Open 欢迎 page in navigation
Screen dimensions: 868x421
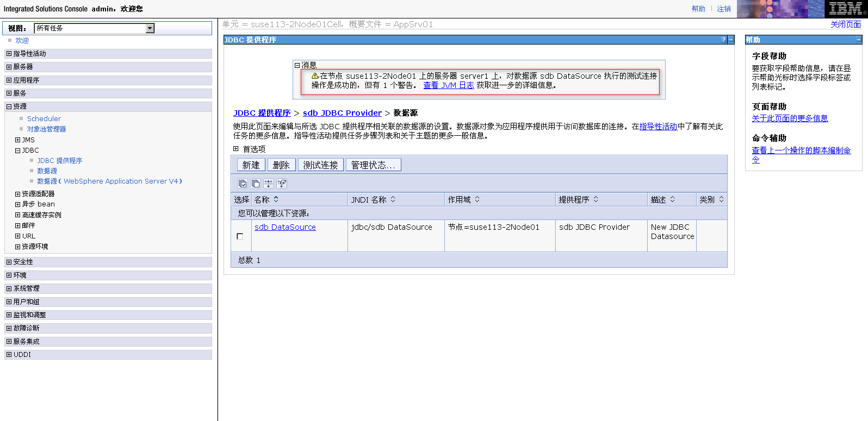click(x=22, y=41)
